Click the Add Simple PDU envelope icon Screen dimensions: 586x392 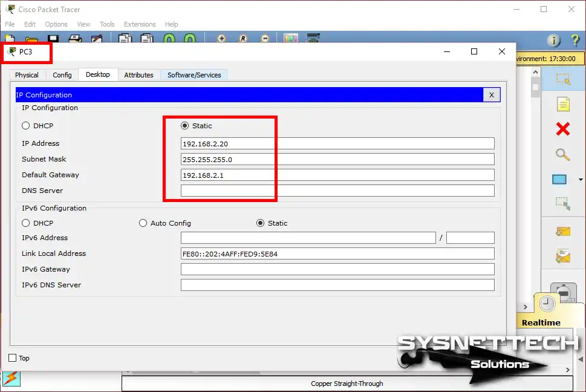tap(563, 232)
